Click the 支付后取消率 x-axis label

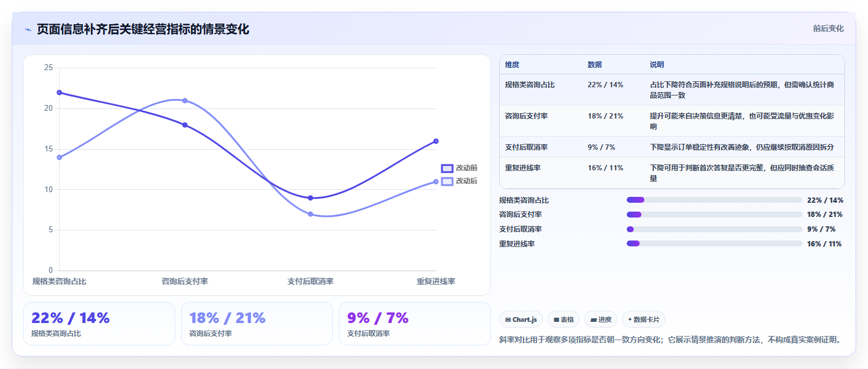[x=310, y=282]
